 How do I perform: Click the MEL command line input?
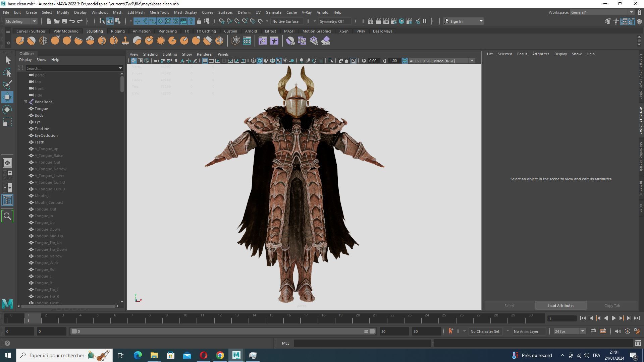(x=362, y=343)
